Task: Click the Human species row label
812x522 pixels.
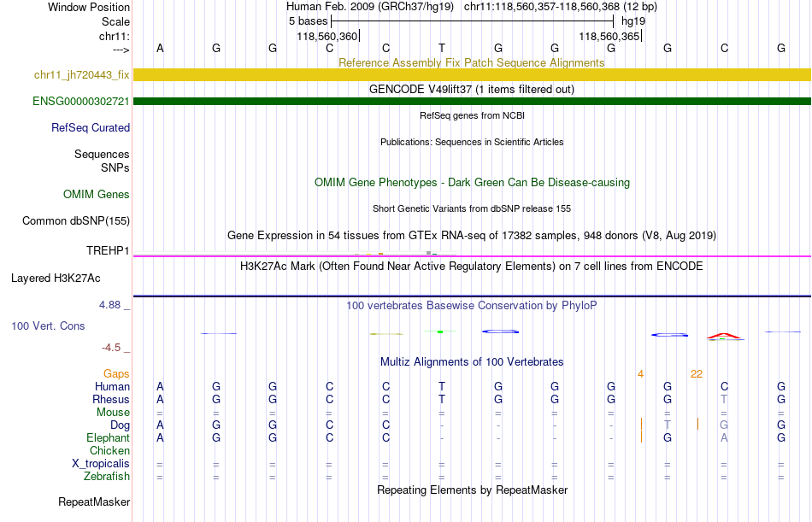Action: (x=112, y=387)
